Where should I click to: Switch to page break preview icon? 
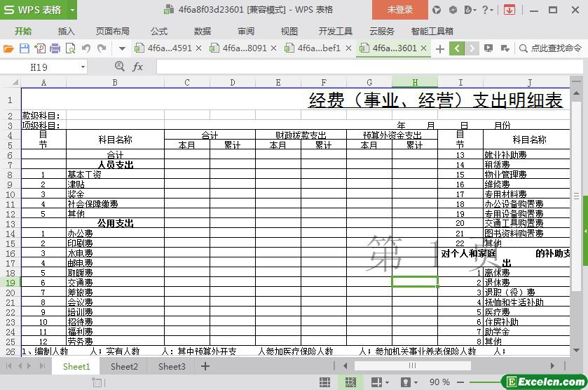(x=350, y=382)
